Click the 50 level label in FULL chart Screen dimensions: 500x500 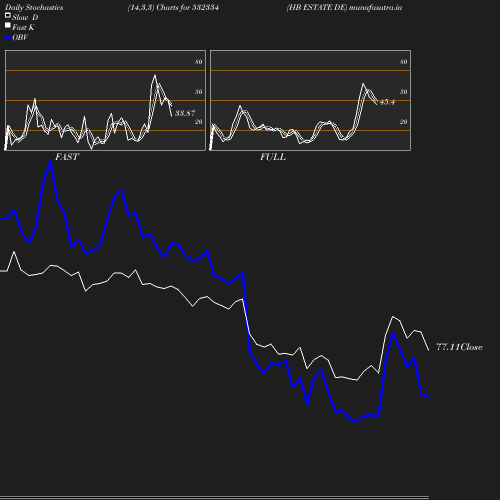coord(404,92)
